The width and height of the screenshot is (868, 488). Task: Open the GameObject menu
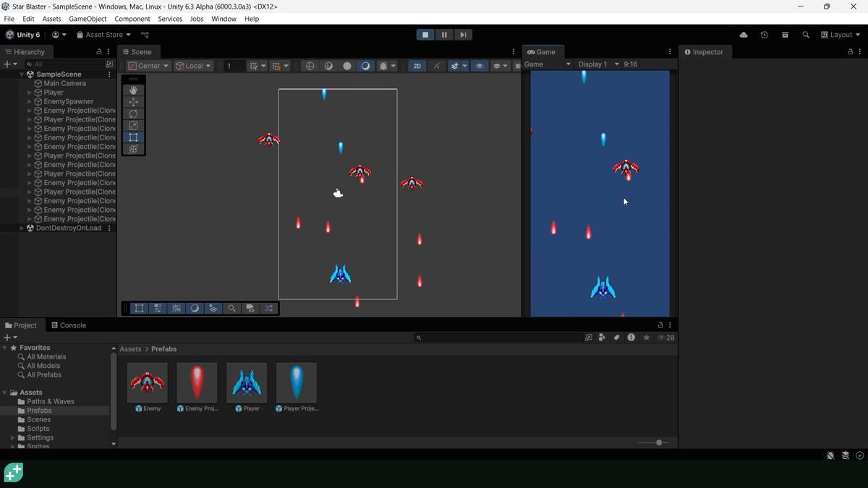[88, 19]
